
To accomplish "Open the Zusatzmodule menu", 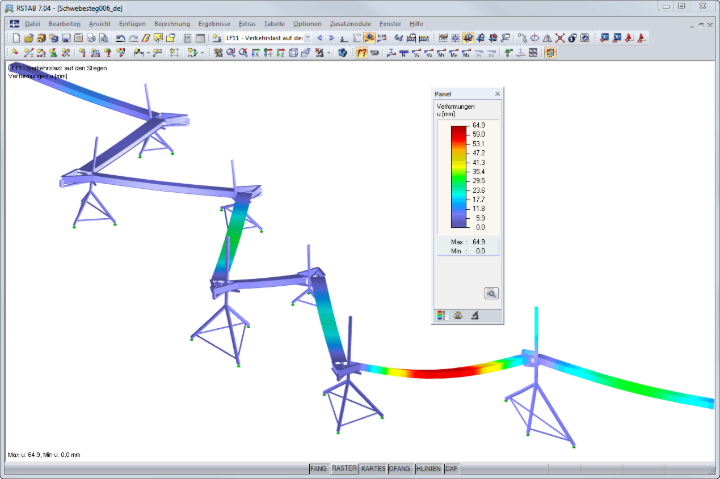I will coord(350,23).
